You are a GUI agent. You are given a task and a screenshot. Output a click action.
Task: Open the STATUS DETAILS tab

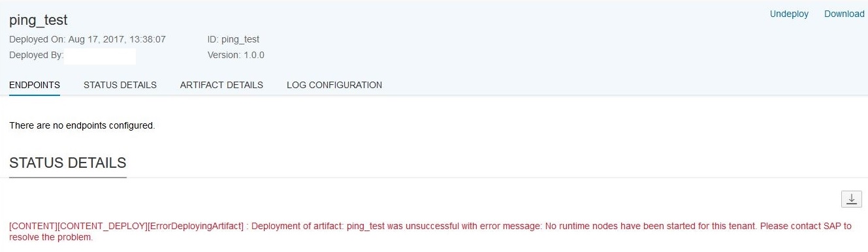coord(120,85)
